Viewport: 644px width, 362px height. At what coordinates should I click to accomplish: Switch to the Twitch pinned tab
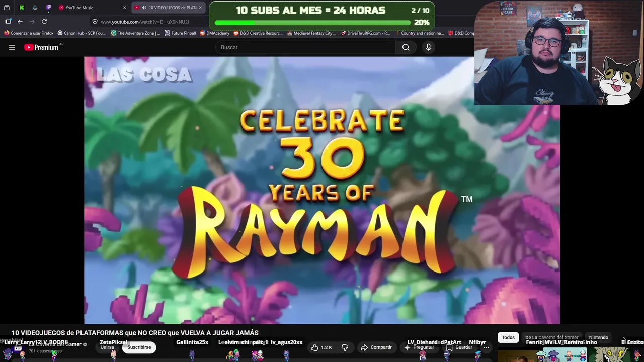point(48,8)
